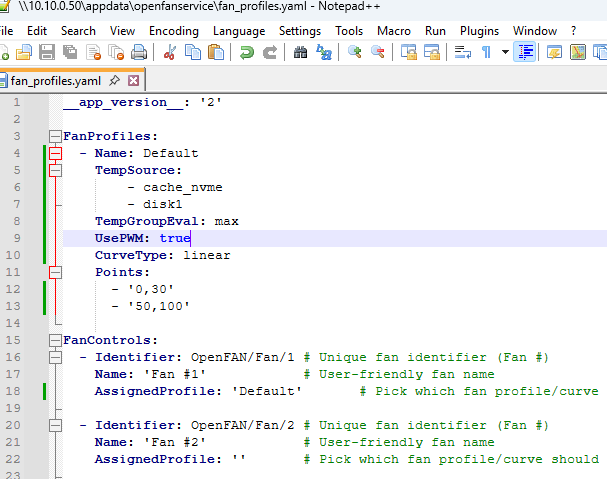607x479 pixels.
Task: Place cursor on '__app_version__' text
Action: [x=123, y=103]
